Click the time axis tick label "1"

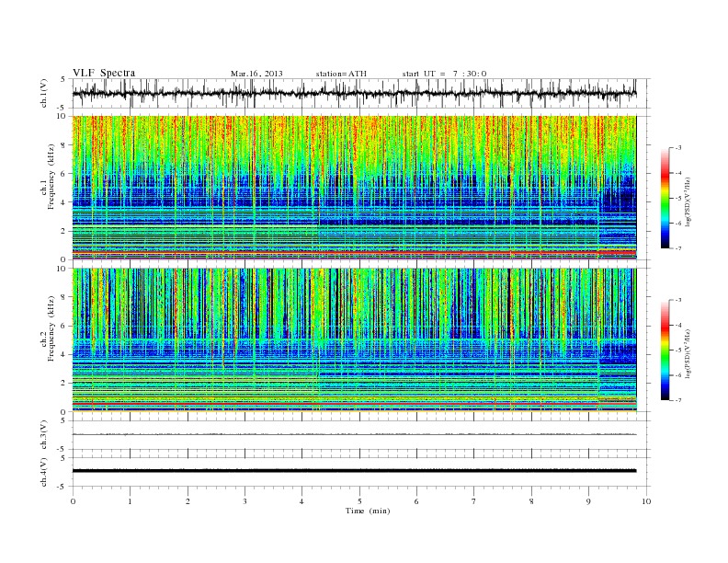point(130,501)
